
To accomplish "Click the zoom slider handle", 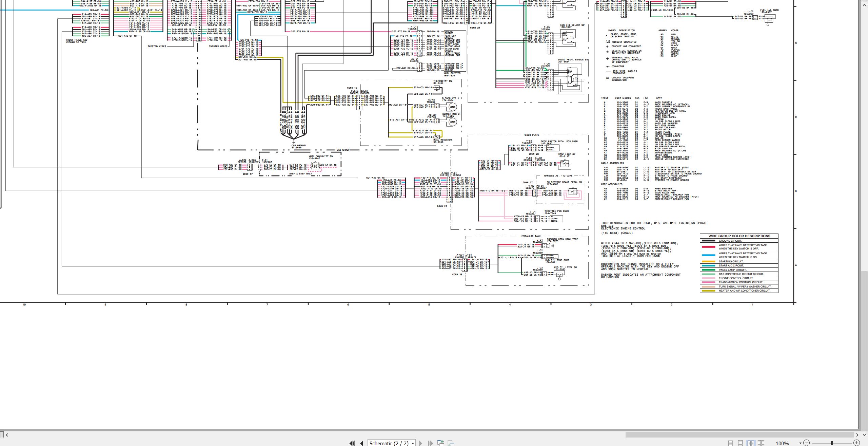I will [x=832, y=443].
